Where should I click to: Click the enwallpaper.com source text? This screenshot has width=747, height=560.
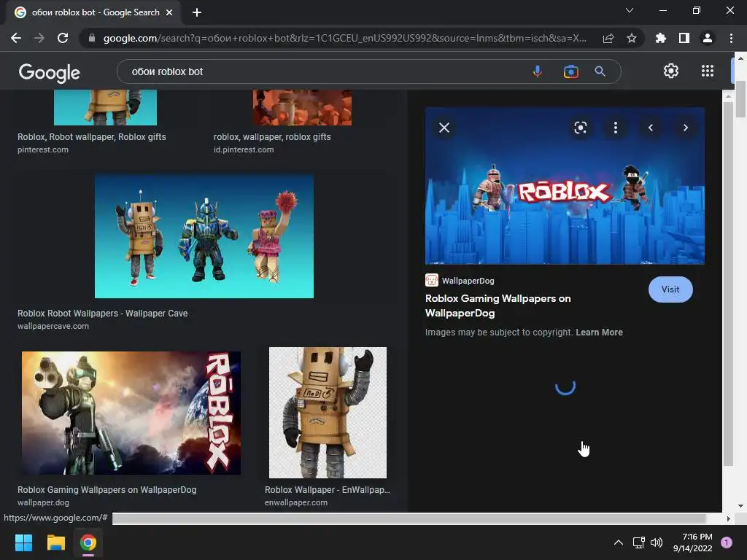(x=296, y=502)
